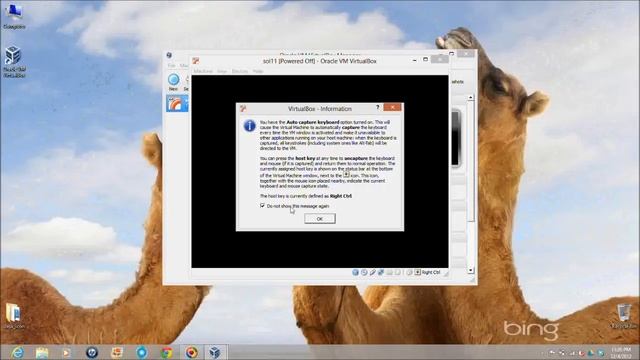Click the Manager scrollbar down arrow
This screenshot has height=360, width=640.
(471, 270)
